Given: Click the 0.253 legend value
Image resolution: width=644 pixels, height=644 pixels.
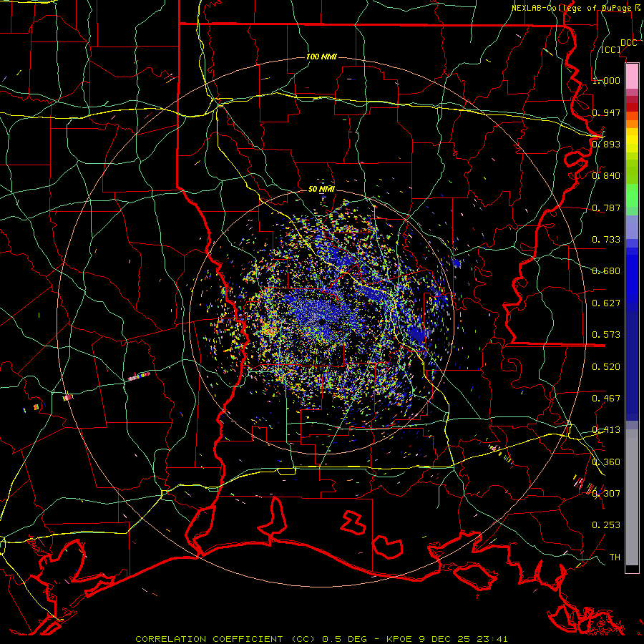Looking at the screenshot, I should [606, 525].
